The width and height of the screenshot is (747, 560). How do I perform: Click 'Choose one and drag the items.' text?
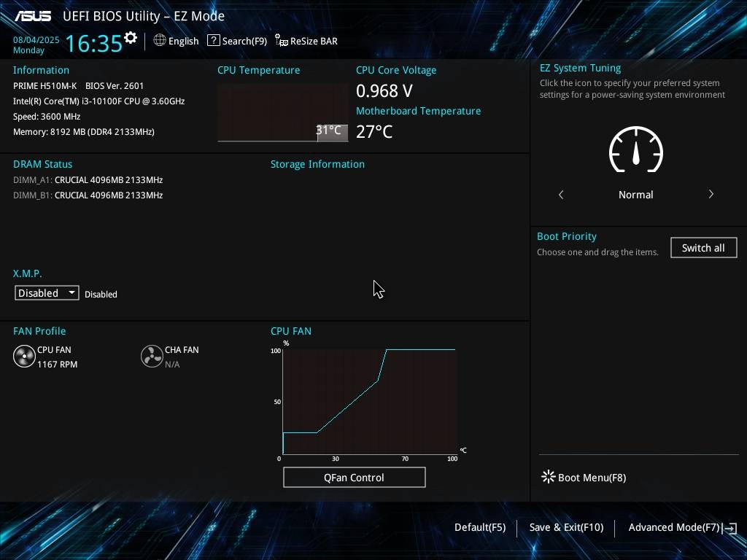pyautogui.click(x=597, y=252)
